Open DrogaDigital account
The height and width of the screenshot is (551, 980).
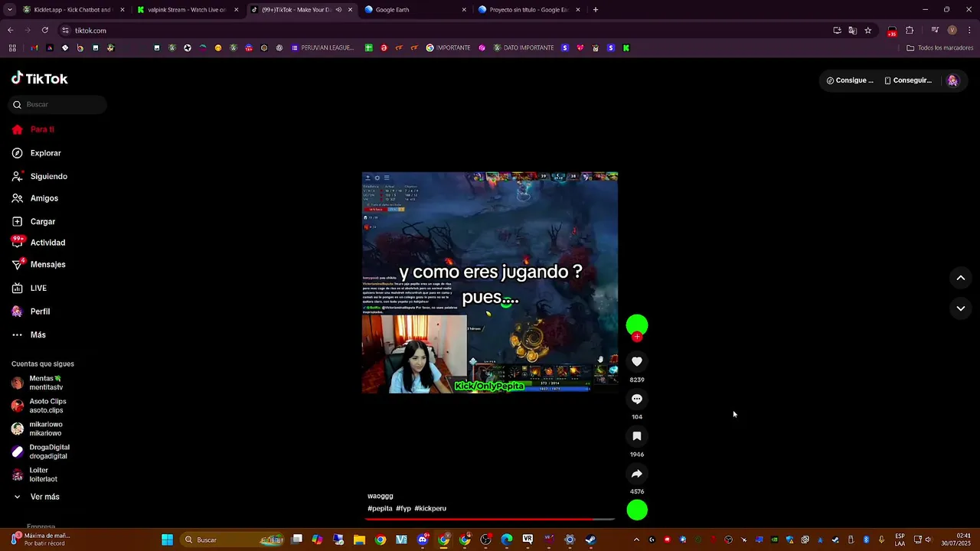41,452
